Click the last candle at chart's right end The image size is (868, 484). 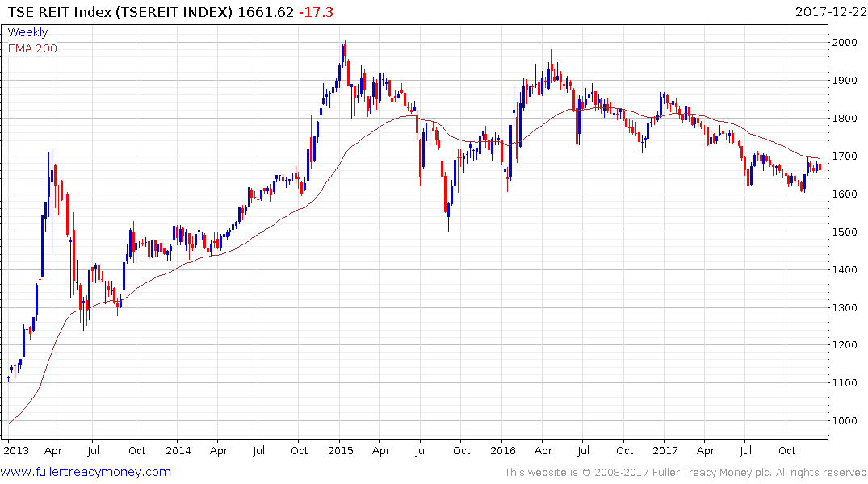(x=820, y=167)
